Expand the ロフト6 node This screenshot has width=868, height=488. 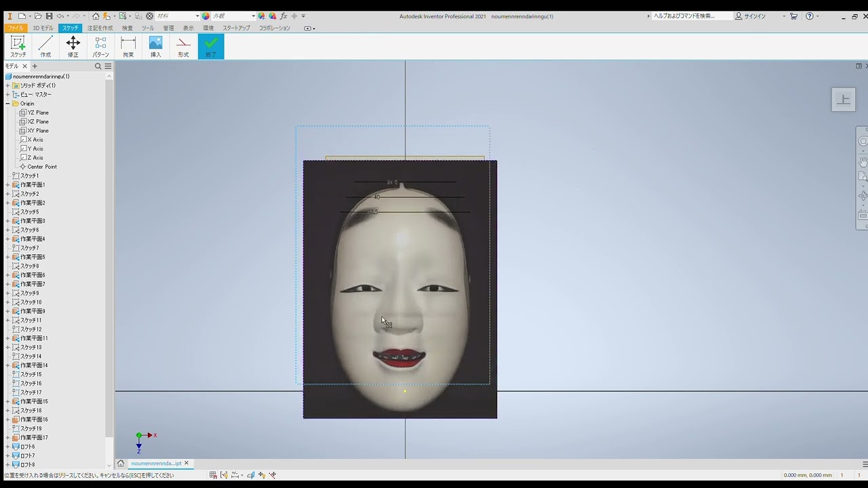7,447
